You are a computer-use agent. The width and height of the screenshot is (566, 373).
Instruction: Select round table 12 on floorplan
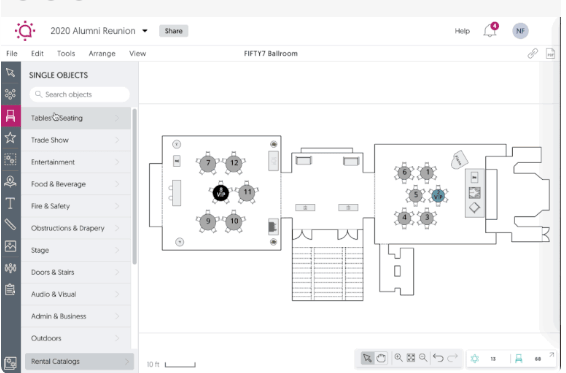coord(234,163)
